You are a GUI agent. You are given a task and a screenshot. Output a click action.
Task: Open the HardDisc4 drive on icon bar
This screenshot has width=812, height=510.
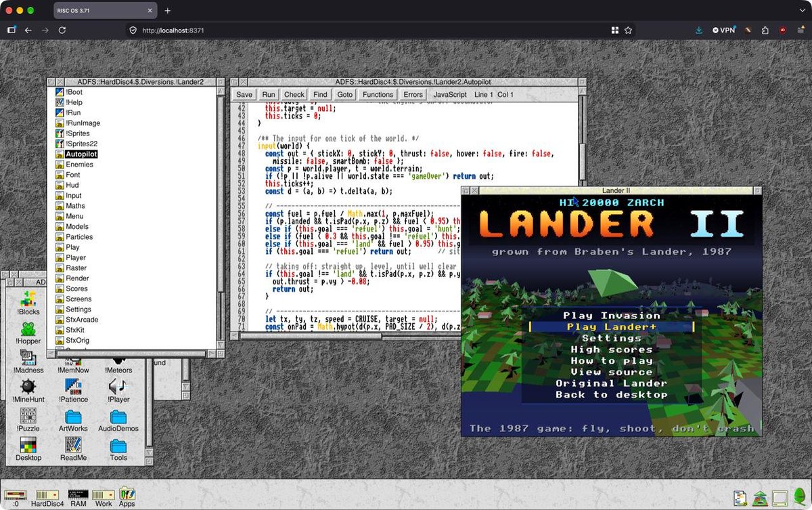pyautogui.click(x=47, y=498)
